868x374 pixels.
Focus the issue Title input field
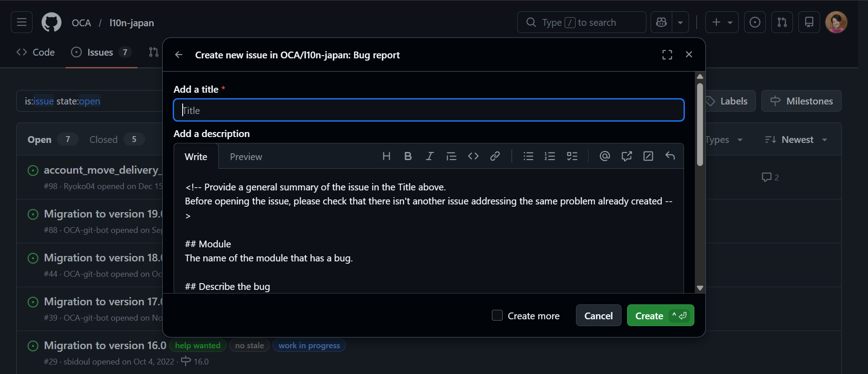point(429,110)
